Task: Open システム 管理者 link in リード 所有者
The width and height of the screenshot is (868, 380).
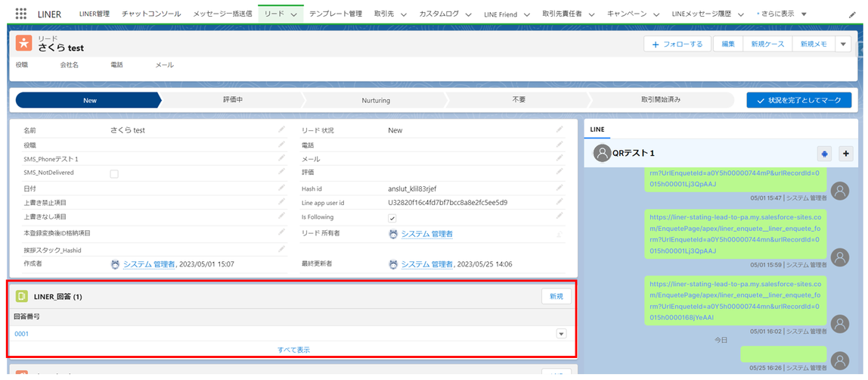Action: pos(426,234)
